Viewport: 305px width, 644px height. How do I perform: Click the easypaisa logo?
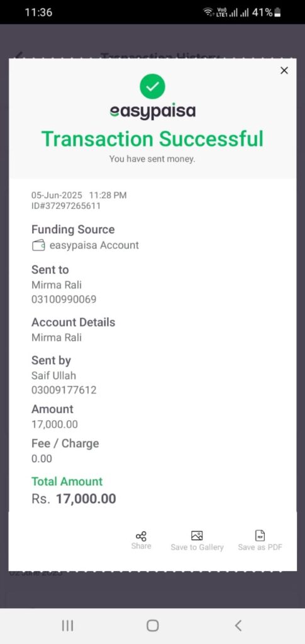(152, 112)
